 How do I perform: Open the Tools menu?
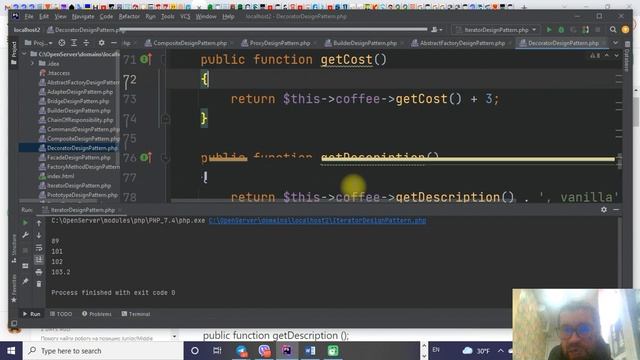click(167, 17)
